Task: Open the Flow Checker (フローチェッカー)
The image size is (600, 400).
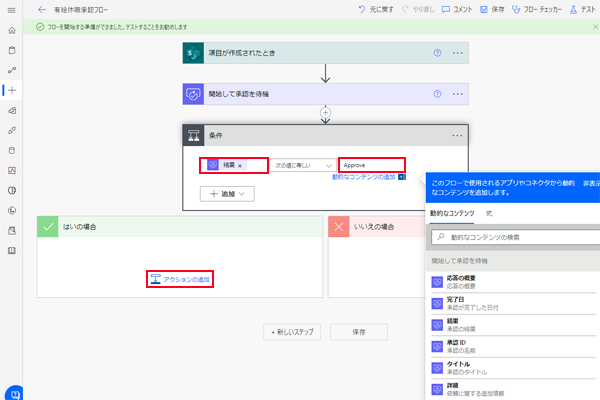Action: click(x=537, y=10)
